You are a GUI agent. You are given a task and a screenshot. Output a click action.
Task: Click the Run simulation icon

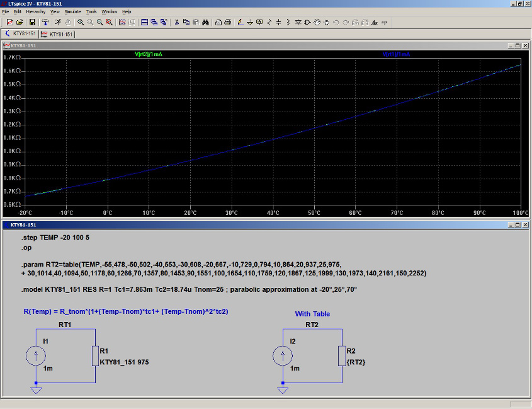coord(57,22)
